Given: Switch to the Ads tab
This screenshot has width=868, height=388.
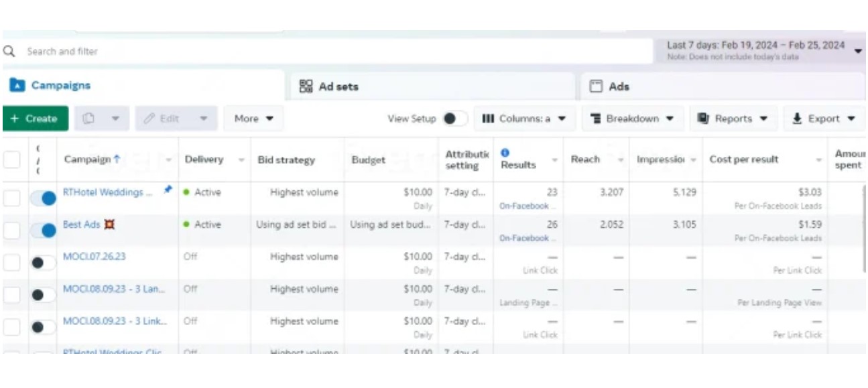Looking at the screenshot, I should click(x=618, y=86).
